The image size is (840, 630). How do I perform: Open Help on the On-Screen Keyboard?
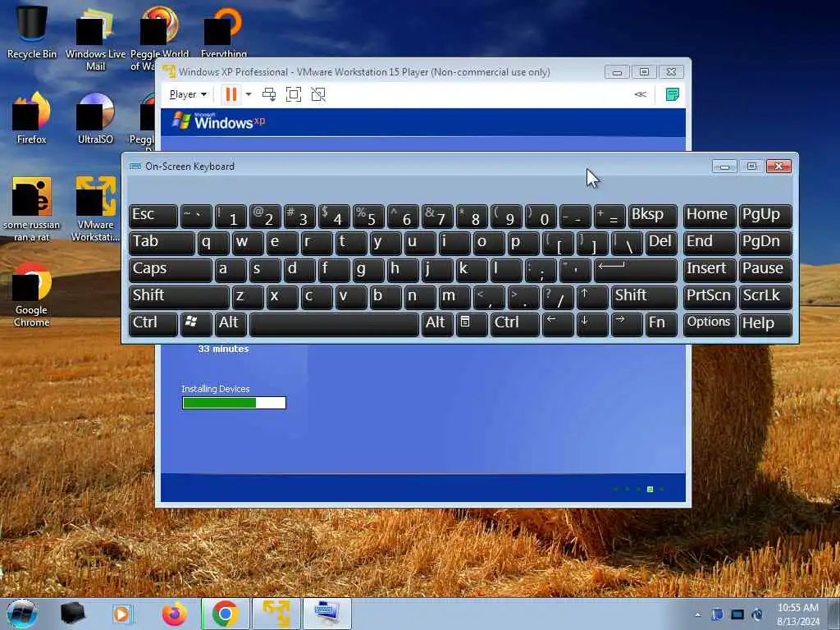point(765,324)
